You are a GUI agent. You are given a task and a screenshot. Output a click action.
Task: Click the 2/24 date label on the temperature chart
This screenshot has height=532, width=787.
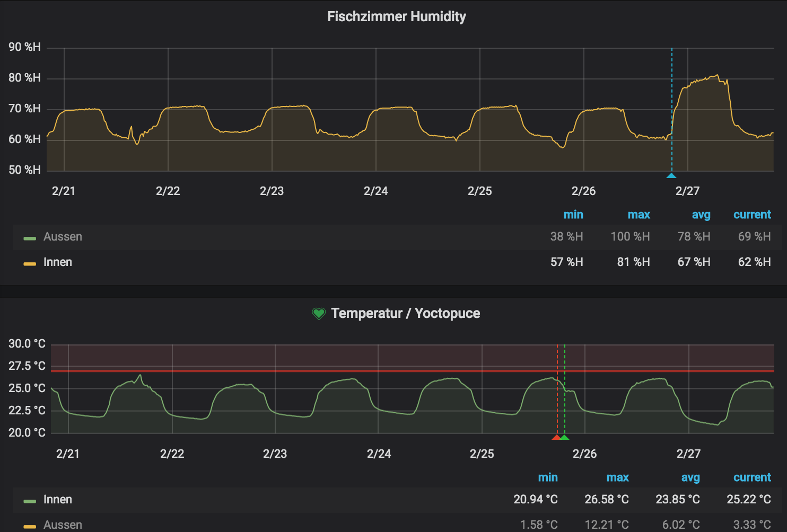click(x=379, y=454)
